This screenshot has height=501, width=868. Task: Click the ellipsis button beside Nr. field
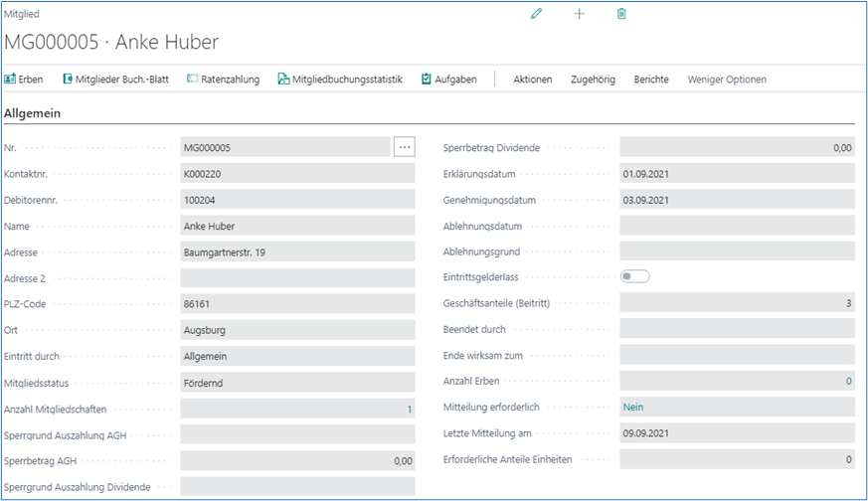click(404, 147)
